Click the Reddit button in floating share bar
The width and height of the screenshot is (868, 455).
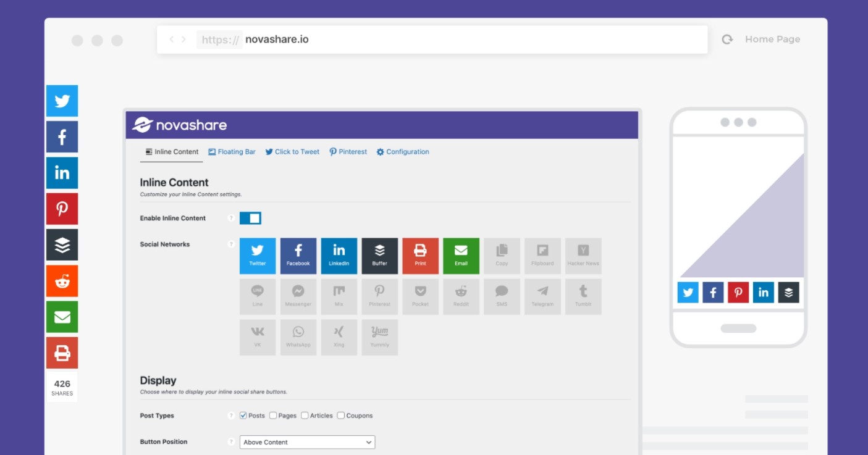pos(62,281)
